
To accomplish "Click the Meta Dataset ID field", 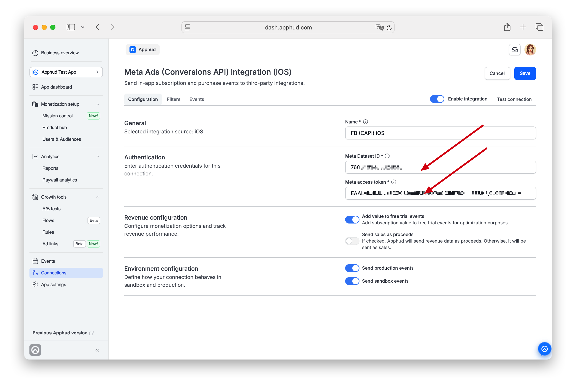I will (x=440, y=167).
